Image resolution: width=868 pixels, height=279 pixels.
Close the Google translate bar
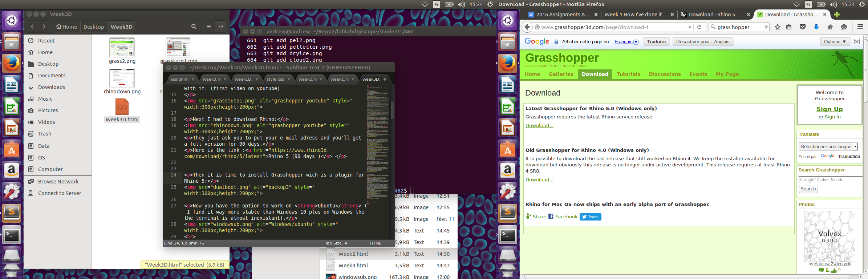[x=857, y=41]
